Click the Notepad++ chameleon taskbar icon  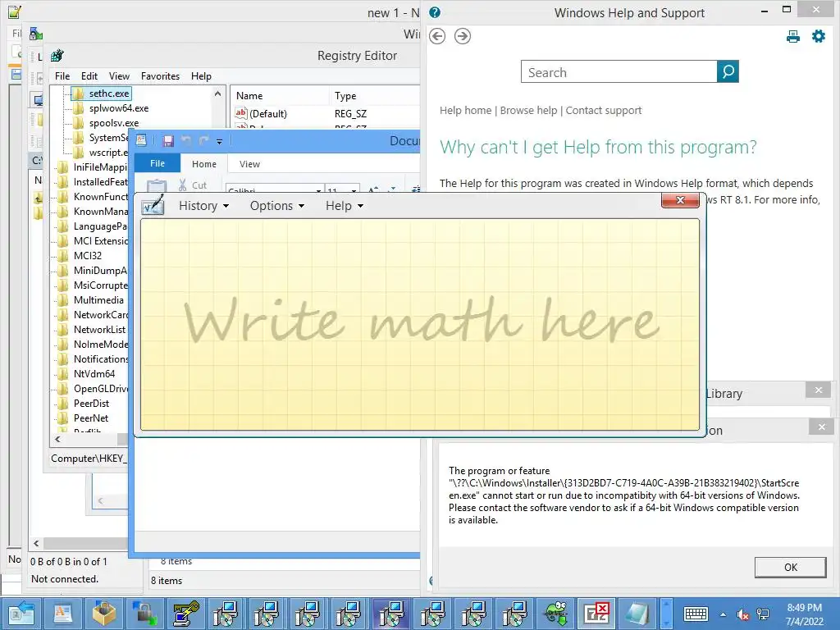[555, 614]
